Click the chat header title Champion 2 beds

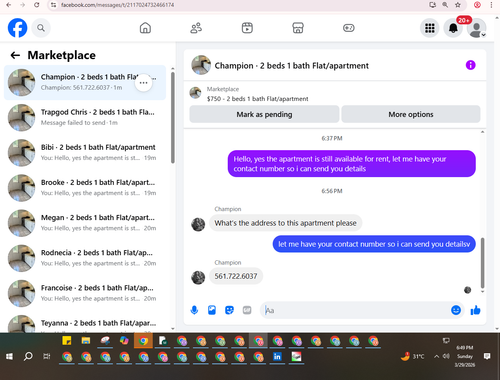pos(292,66)
